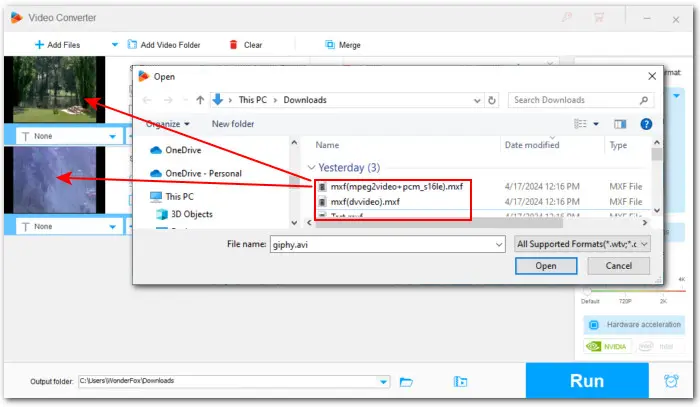Refresh the Downloads folder listing

coord(493,100)
